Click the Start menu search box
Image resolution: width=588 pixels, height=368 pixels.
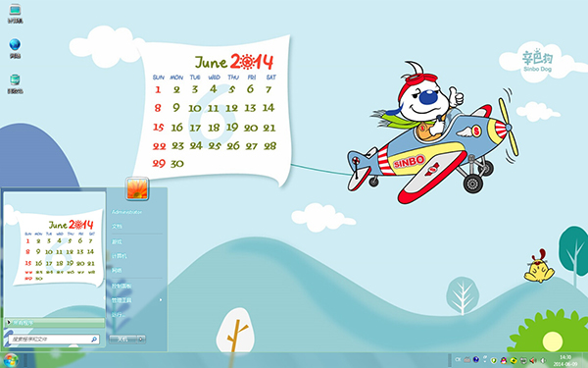pos(54,340)
